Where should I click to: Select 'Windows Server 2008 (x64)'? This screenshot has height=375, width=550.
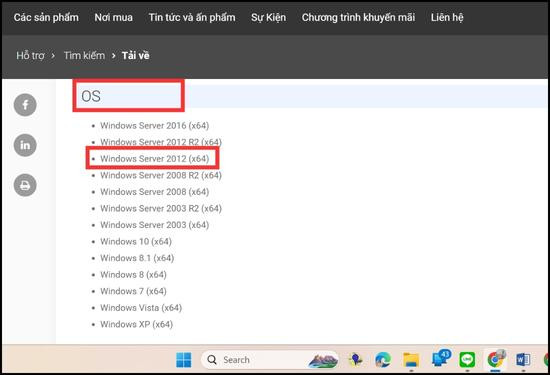pyautogui.click(x=154, y=192)
